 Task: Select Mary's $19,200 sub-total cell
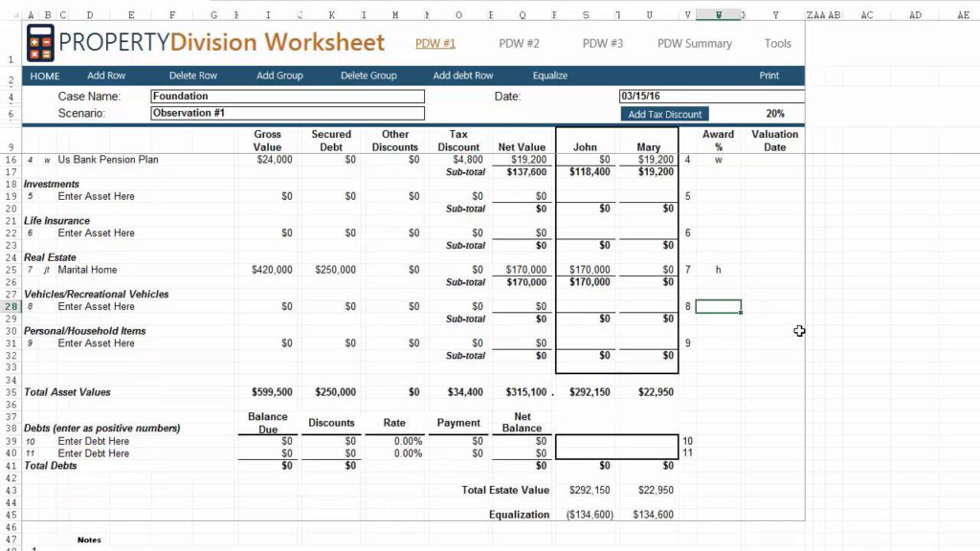[x=656, y=172]
